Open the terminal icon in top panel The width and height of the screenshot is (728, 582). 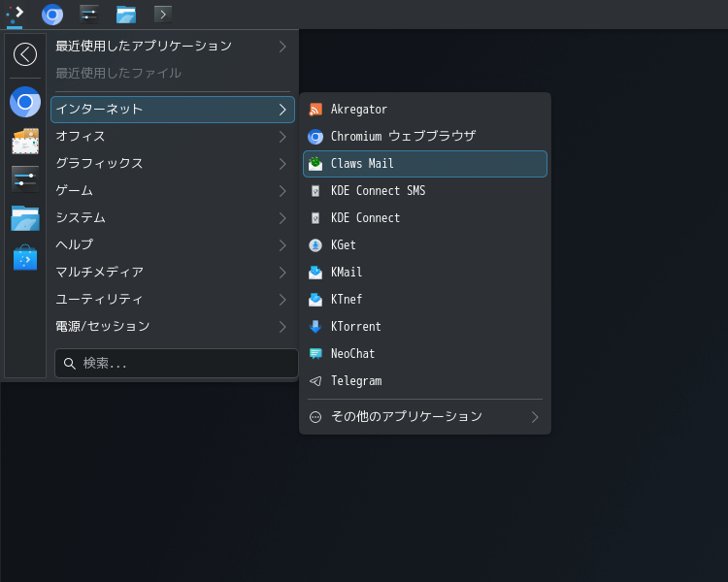(x=163, y=14)
